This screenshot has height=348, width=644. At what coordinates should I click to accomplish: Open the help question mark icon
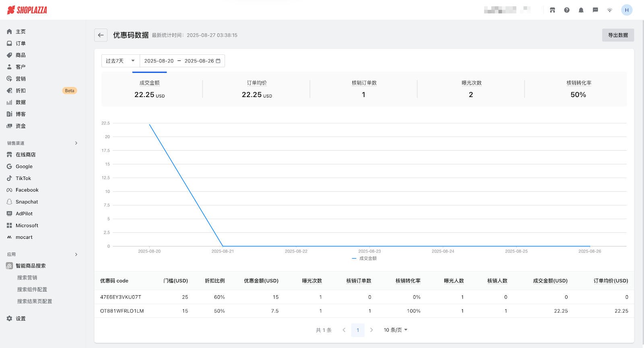click(x=567, y=10)
